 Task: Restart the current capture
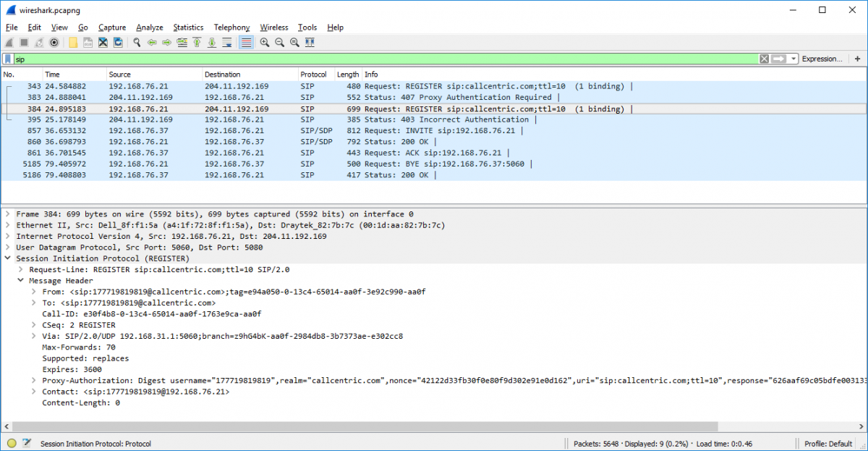point(39,43)
